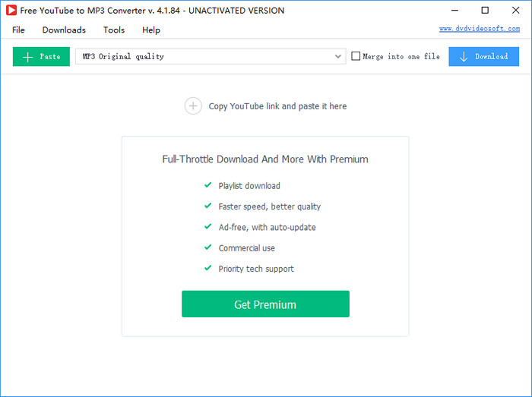Open the Help menu
Viewport: 532px width, 397px height.
(151, 30)
